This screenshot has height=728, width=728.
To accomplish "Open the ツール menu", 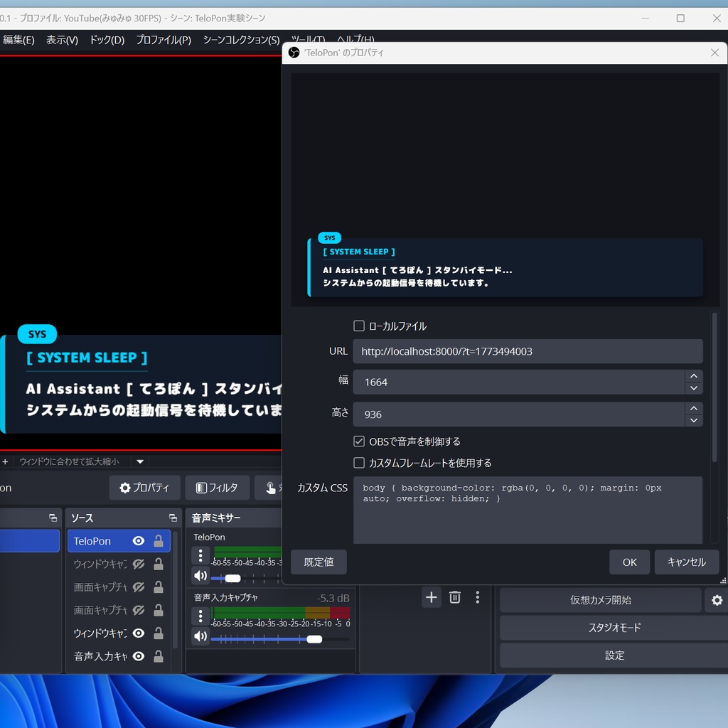I will 307,41.
